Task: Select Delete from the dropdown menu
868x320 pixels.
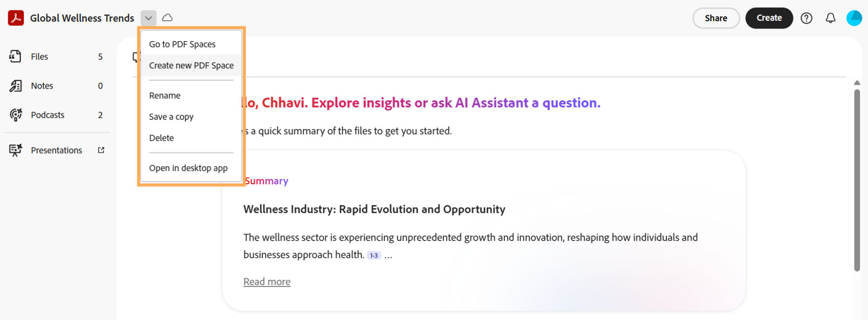Action: 161,138
